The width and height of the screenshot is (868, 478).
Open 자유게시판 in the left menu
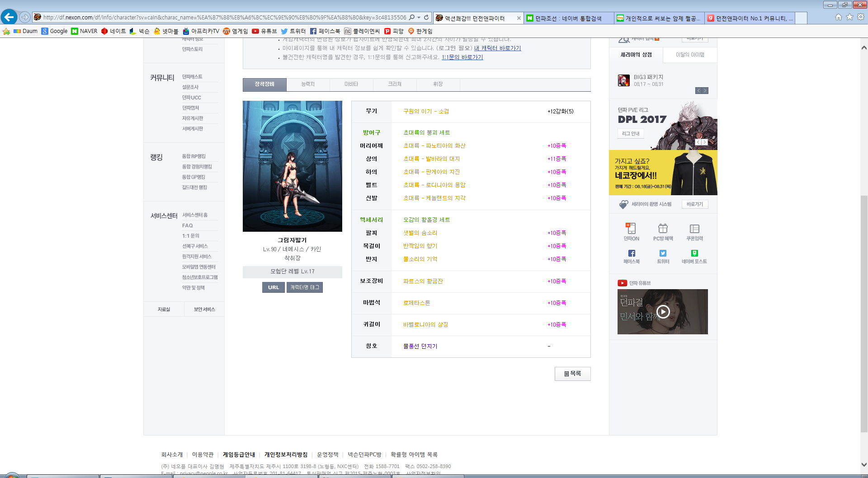tap(193, 118)
